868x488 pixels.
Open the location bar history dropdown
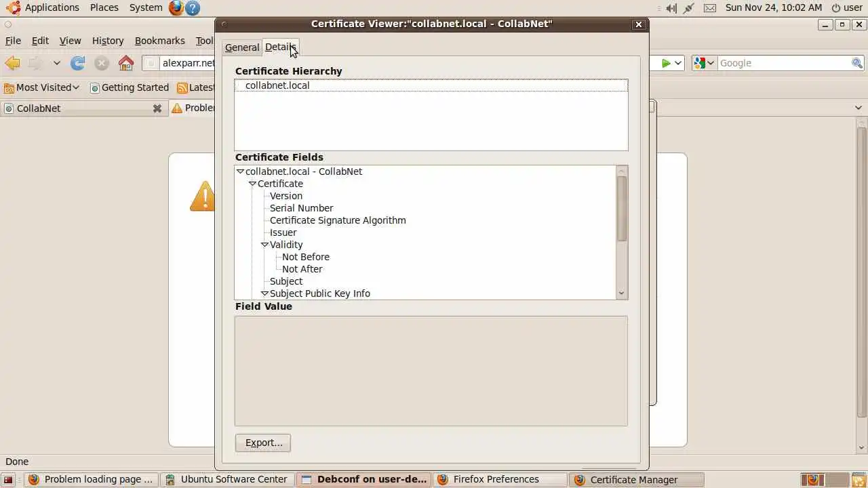[x=678, y=63]
